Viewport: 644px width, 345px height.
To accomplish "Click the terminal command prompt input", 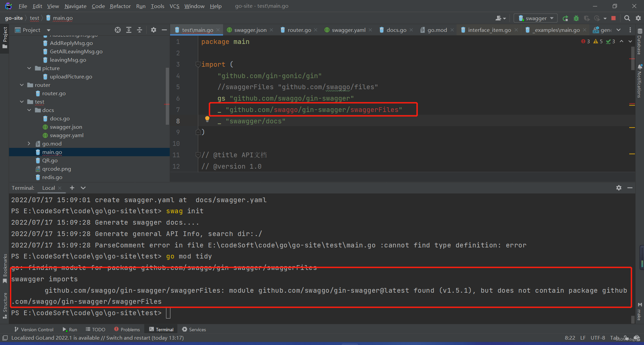I will coord(168,313).
